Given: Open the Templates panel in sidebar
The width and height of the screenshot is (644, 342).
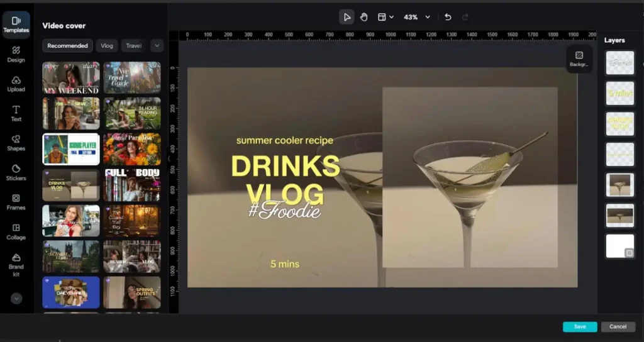Looking at the screenshot, I should pos(16,25).
